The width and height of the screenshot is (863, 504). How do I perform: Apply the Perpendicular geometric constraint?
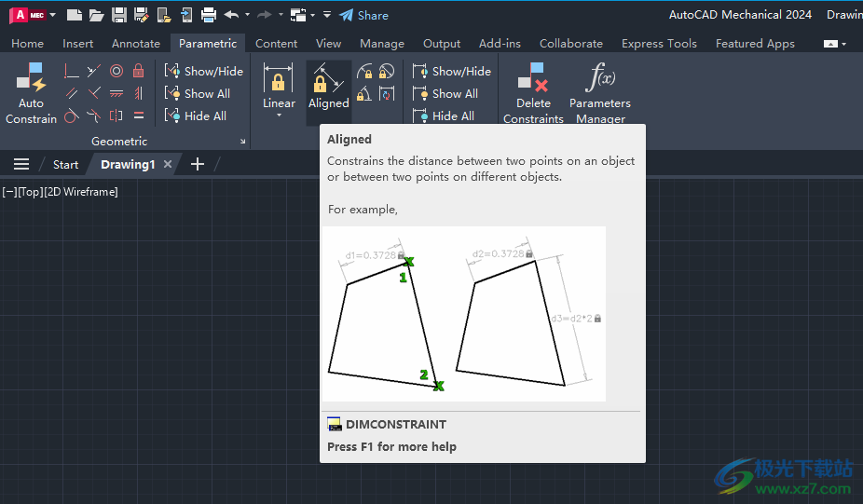pyautogui.click(x=94, y=93)
